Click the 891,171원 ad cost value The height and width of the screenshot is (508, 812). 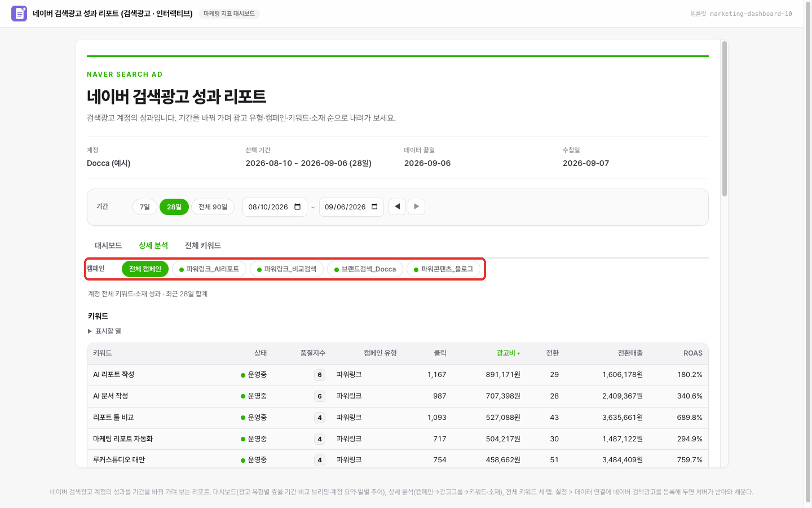tap(503, 375)
